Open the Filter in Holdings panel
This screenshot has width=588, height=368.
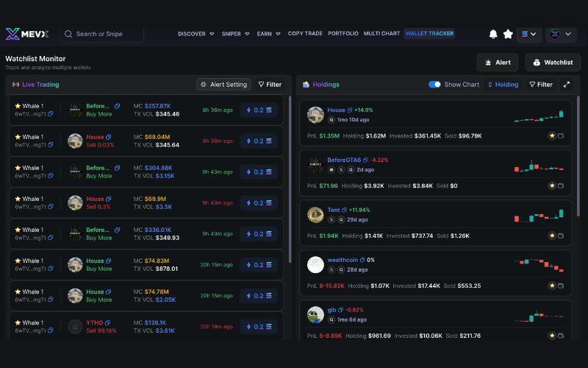(541, 85)
